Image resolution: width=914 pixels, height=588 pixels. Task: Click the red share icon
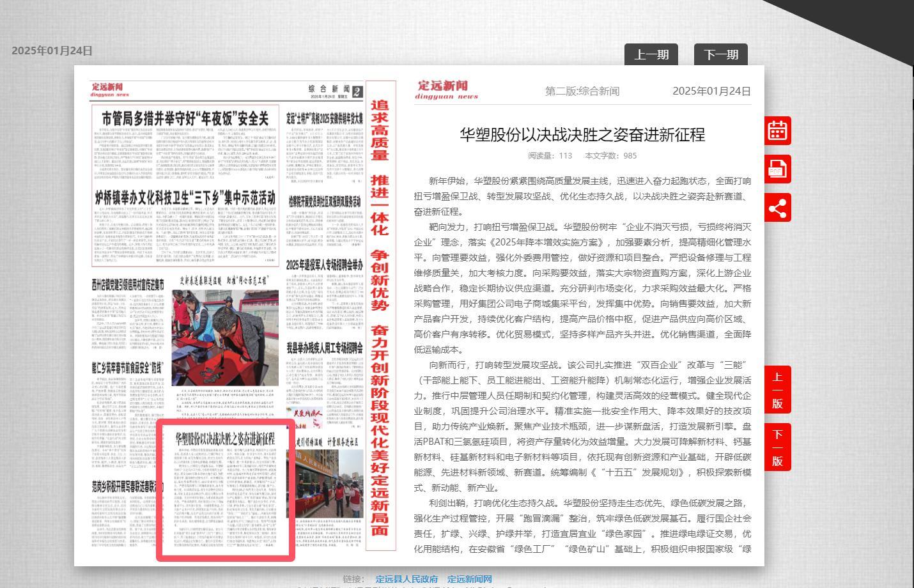(x=777, y=208)
